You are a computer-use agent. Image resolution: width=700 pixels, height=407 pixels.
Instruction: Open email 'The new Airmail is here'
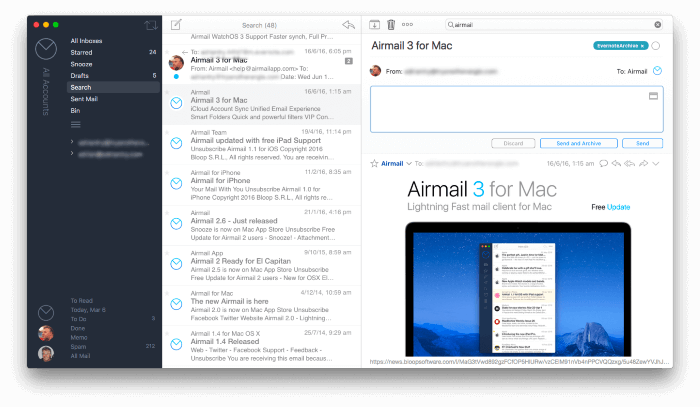(262, 305)
